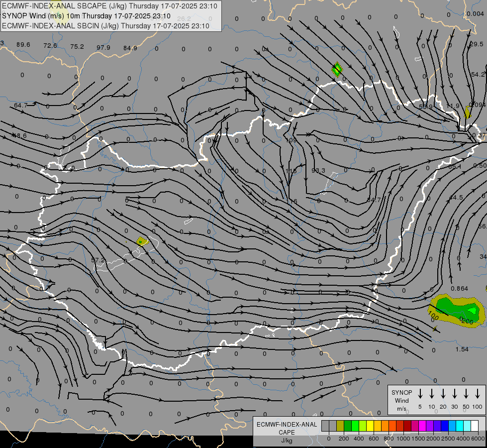Click the SBCAPE title line at top
Image resolution: width=487 pixels, height=448 pixels.
pos(109,6)
